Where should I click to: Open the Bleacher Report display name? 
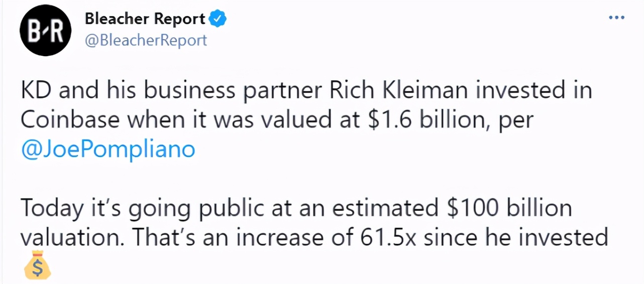point(145,19)
